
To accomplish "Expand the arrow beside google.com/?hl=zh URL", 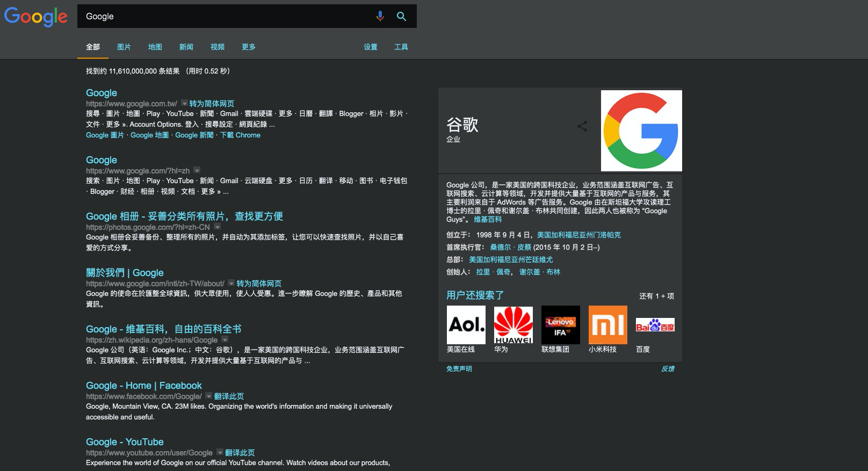I will tap(197, 170).
